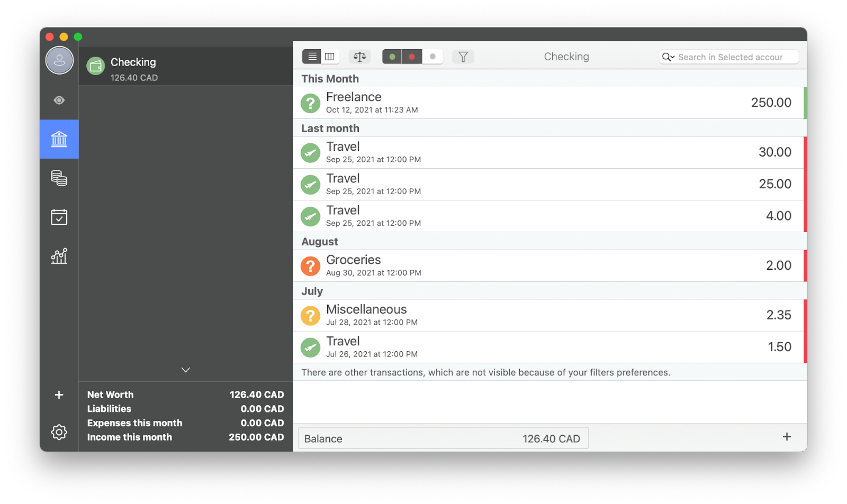Click the Freelance transaction category icon
The width and height of the screenshot is (847, 504).
coord(310,103)
